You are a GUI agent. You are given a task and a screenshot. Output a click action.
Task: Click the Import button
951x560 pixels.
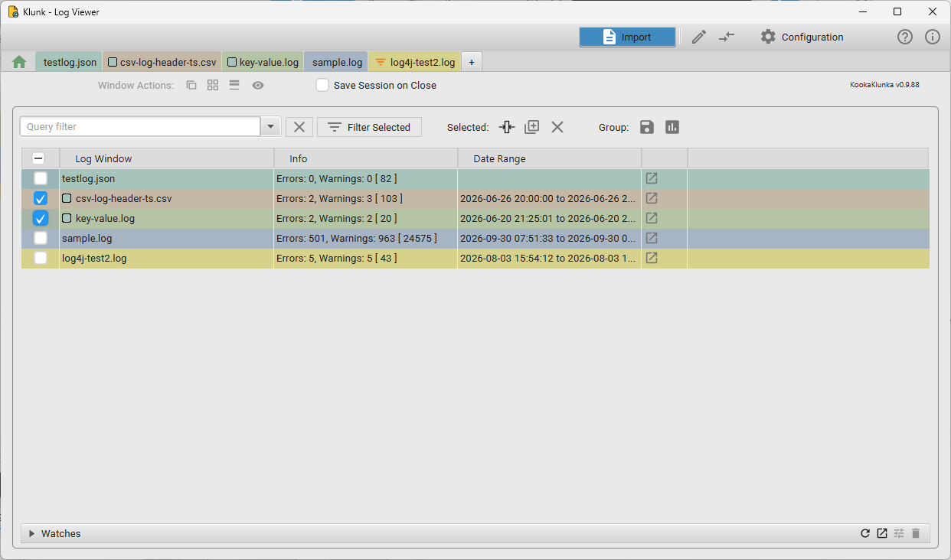pos(627,37)
